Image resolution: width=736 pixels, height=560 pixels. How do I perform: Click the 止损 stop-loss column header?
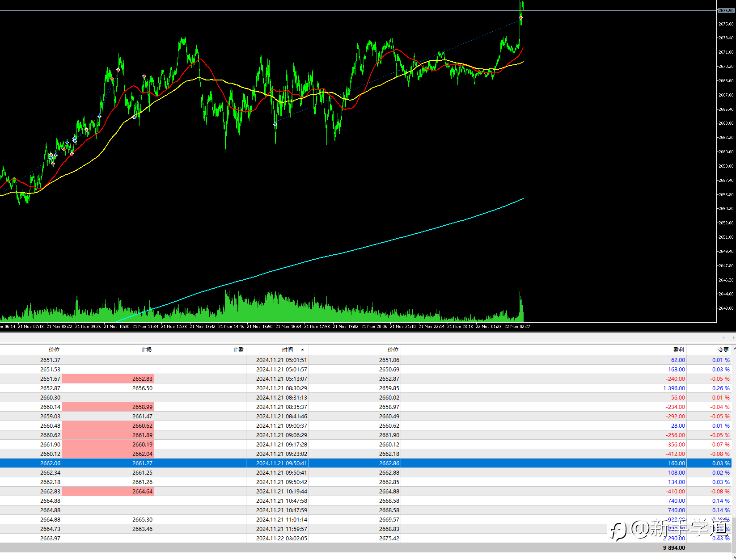146,350
